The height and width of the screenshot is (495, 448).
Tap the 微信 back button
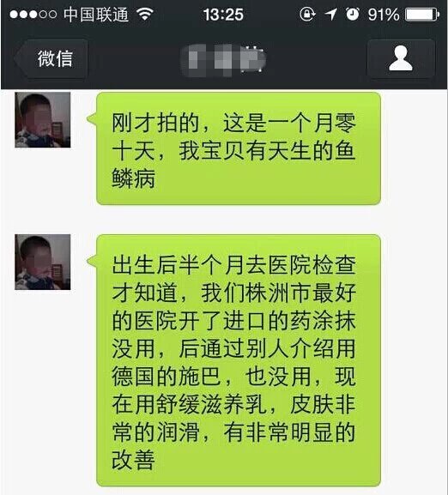pos(51,58)
